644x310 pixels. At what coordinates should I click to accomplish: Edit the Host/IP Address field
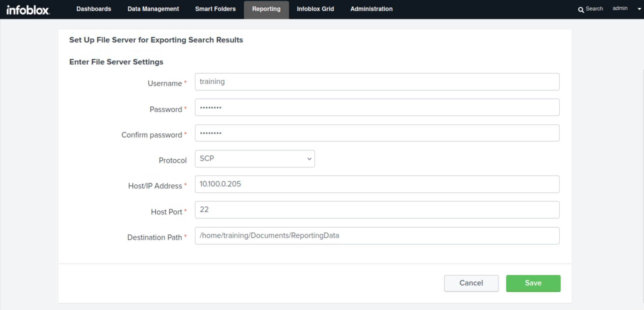tap(377, 184)
